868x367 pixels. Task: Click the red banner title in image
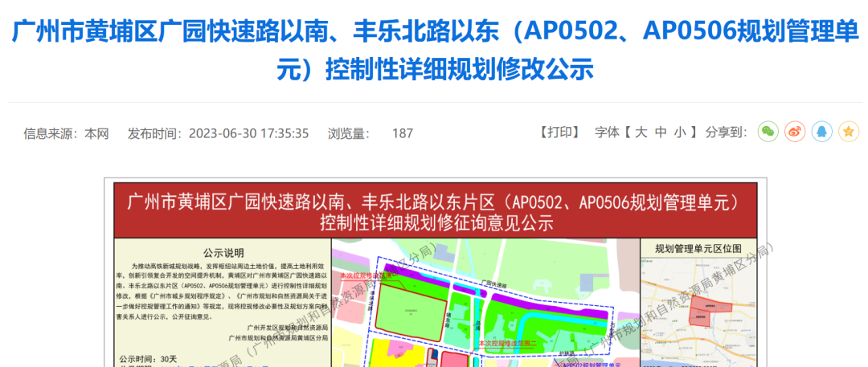(x=436, y=211)
